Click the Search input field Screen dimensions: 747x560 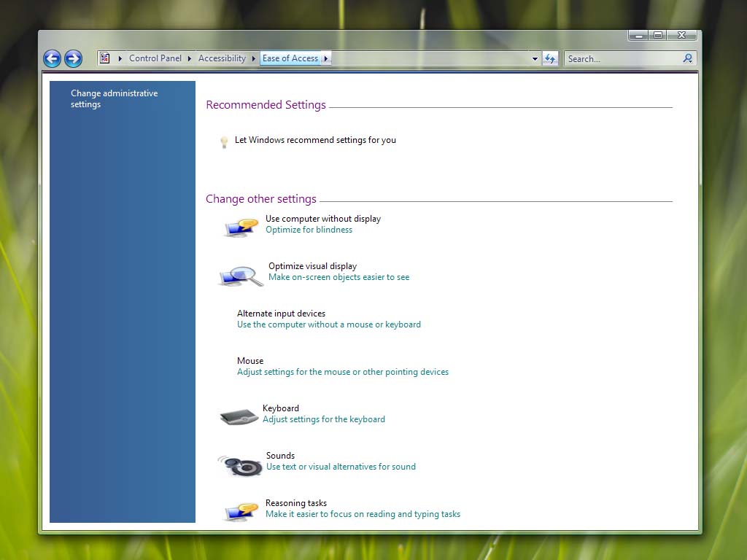[624, 58]
